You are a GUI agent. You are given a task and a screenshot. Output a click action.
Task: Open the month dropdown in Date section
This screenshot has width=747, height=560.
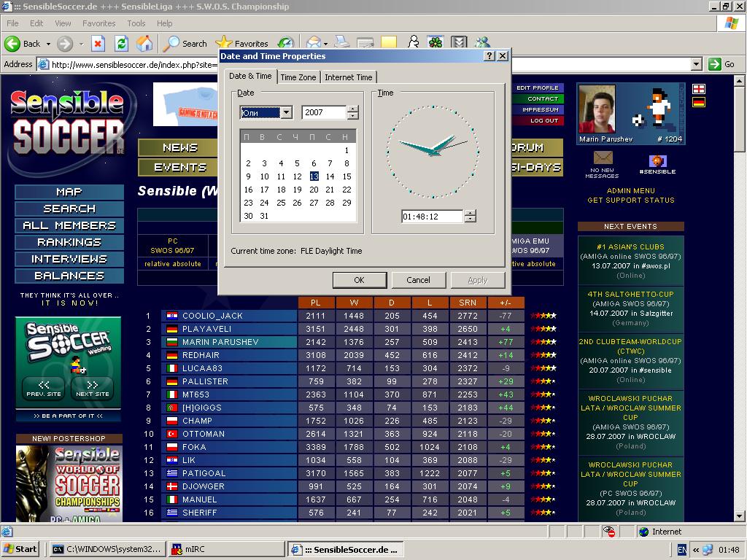pyautogui.click(x=286, y=112)
